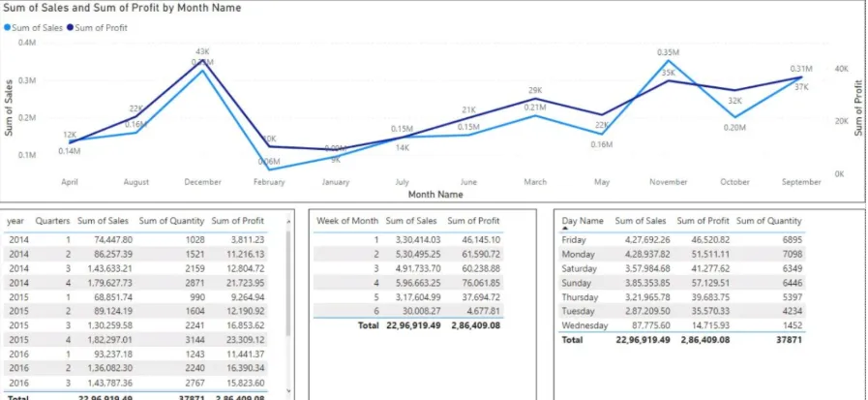Click the 43K data label above December
The height and width of the screenshot is (400, 868).
tap(202, 52)
